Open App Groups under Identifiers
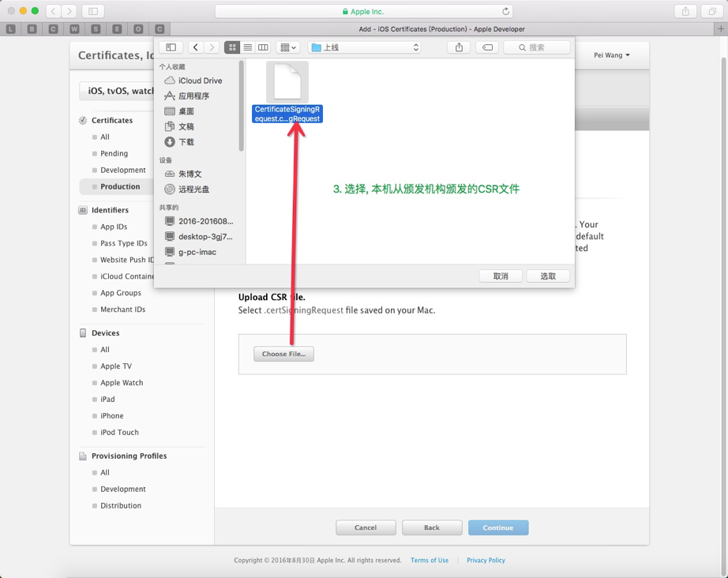728x578 pixels. pos(121,293)
